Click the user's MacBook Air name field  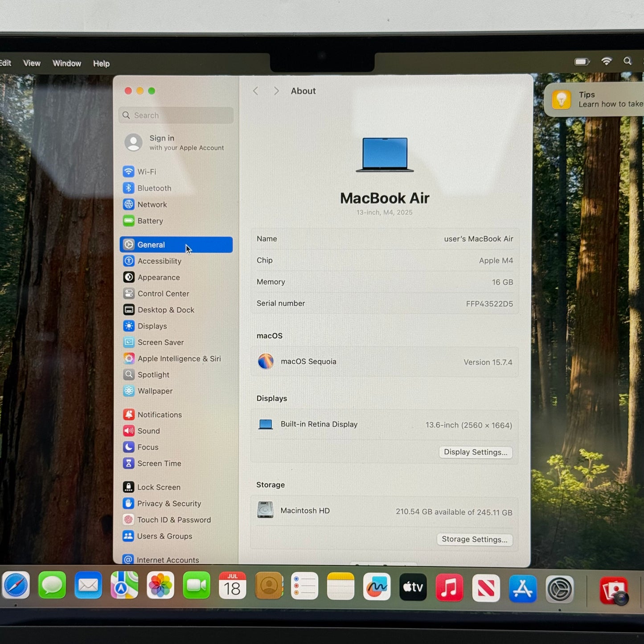tap(478, 239)
